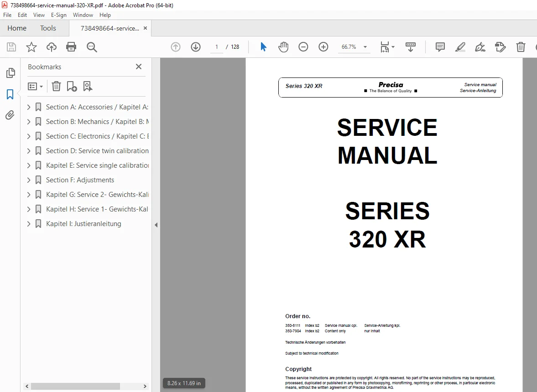Screen dimensions: 537x392
Task: Select the 738498664-service document tab
Action: pos(109,28)
